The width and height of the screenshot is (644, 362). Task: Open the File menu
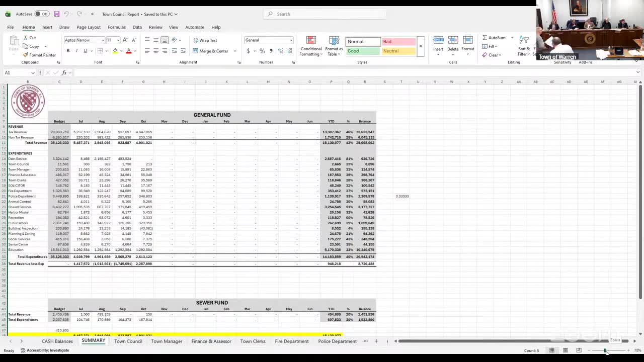click(10, 27)
